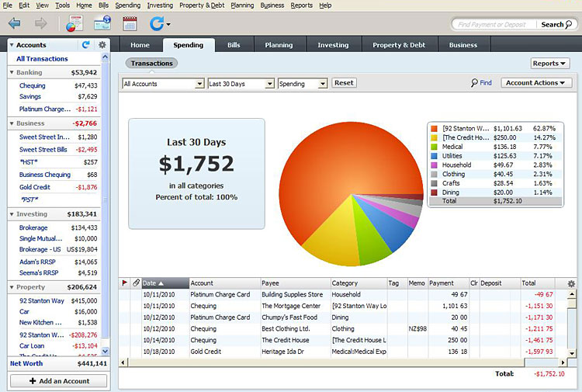Viewport: 582px width, 392px height.
Task: Open the Reports menu in menu bar
Action: 301,5
